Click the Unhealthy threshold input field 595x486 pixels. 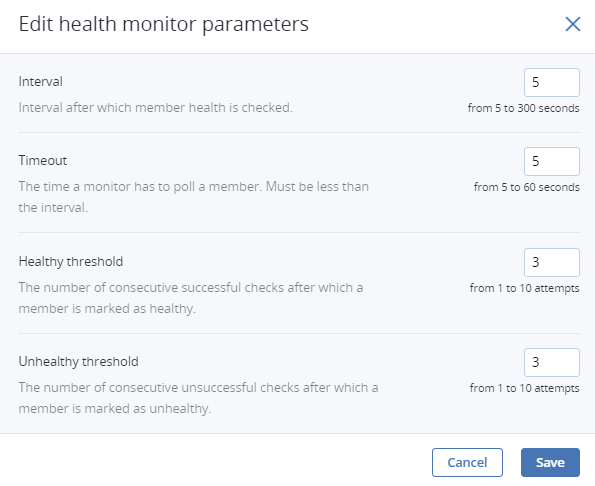[x=552, y=362]
